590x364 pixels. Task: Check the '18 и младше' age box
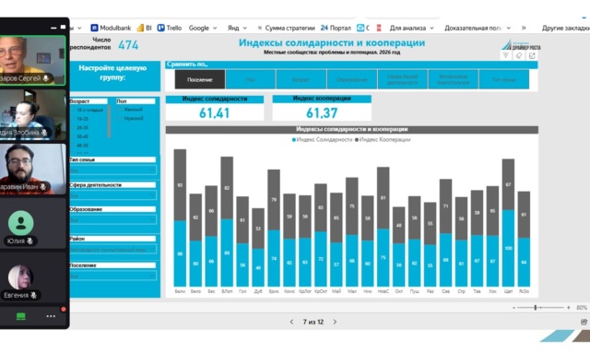pos(74,110)
